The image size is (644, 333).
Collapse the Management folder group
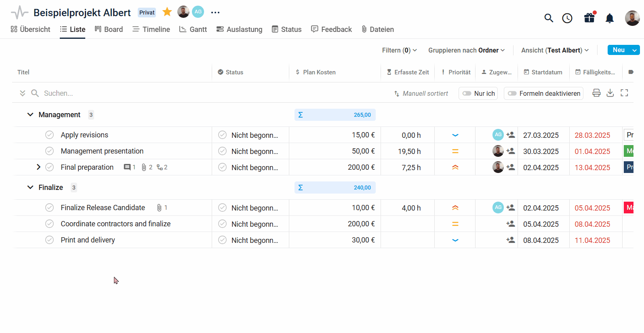(30, 115)
